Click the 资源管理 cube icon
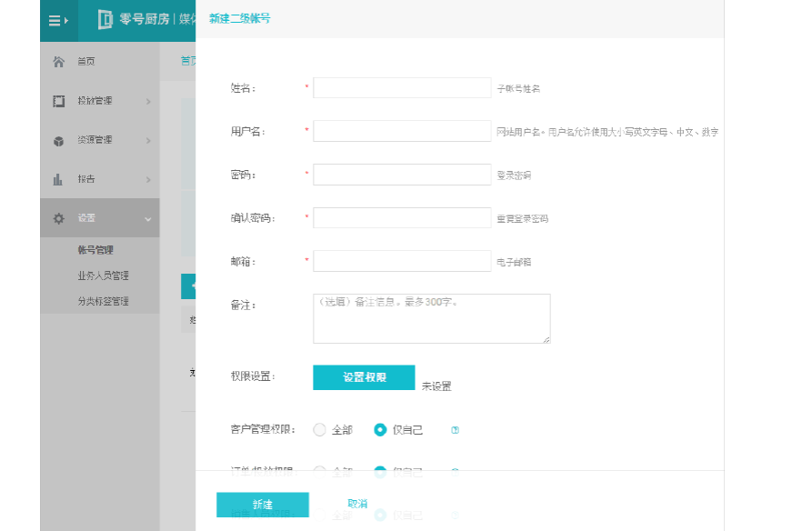Viewport: 812px width, 531px height. click(58, 140)
